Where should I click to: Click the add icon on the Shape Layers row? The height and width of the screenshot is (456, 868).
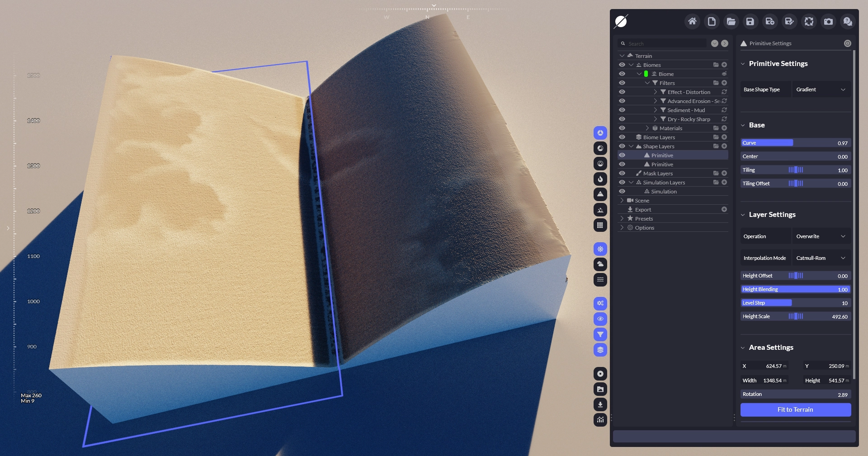(x=724, y=146)
